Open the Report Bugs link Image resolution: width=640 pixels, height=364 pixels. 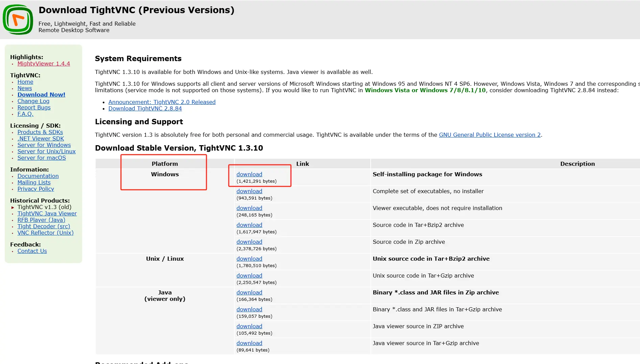coord(34,107)
